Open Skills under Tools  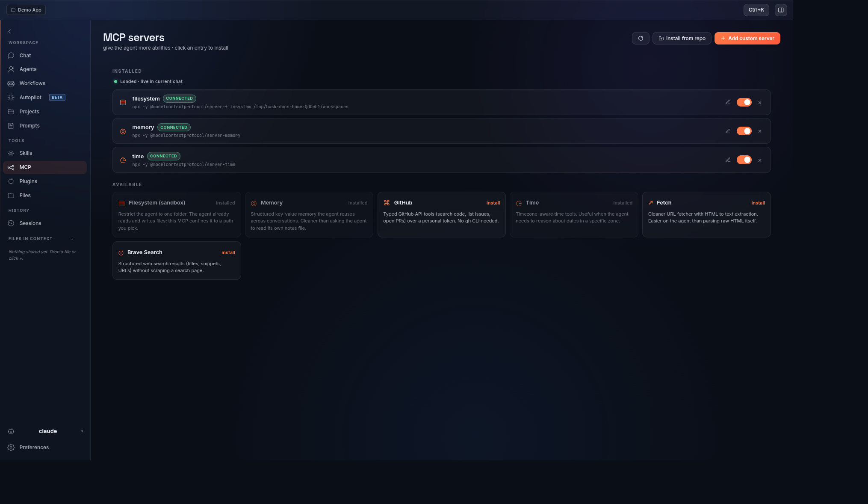(x=45, y=153)
